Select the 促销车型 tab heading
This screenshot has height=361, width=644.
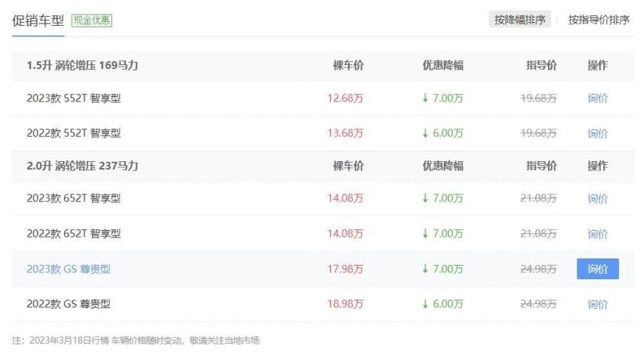(x=38, y=20)
